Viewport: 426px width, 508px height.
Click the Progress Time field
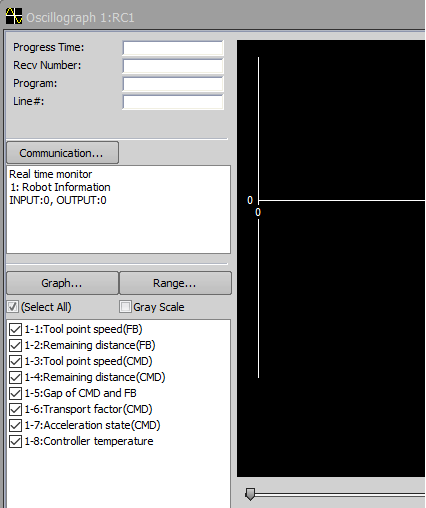pos(173,48)
